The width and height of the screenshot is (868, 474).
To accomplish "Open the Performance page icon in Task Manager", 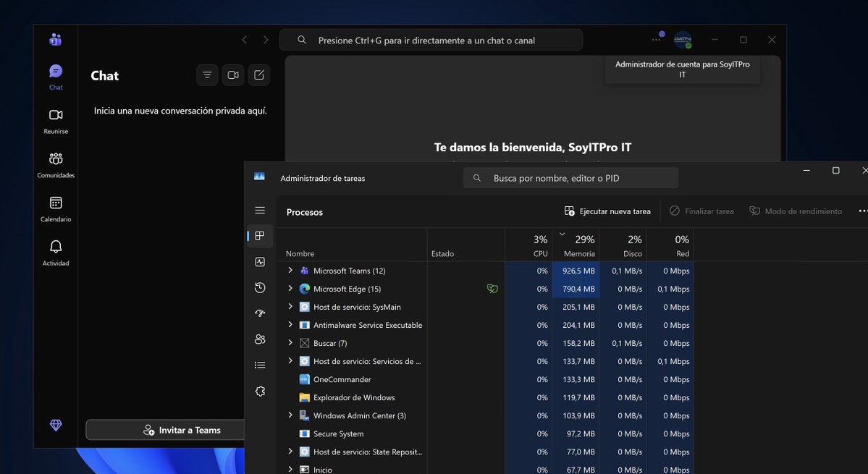I will pyautogui.click(x=260, y=262).
